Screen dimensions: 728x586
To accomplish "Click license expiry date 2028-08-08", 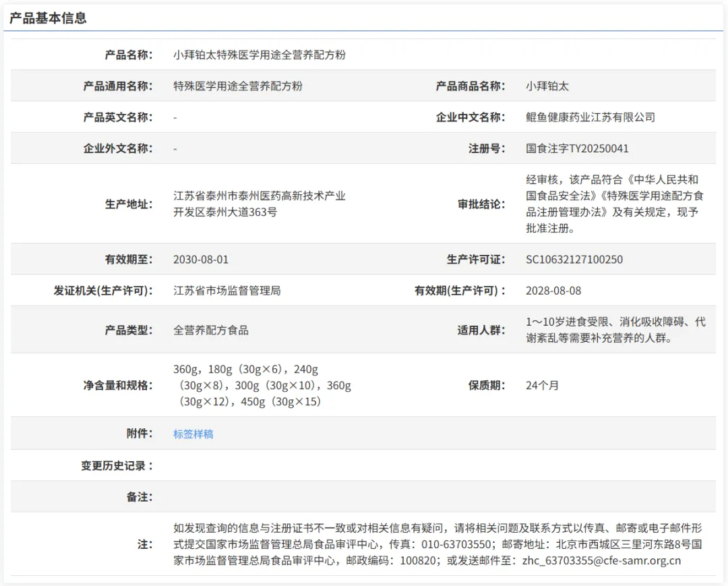I will point(553,291).
